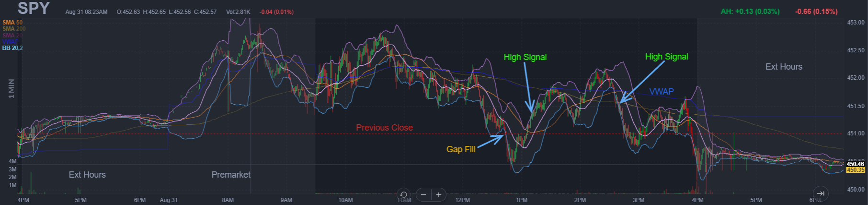Click the SPY ticker symbol
The image size is (868, 205).
click(x=34, y=8)
